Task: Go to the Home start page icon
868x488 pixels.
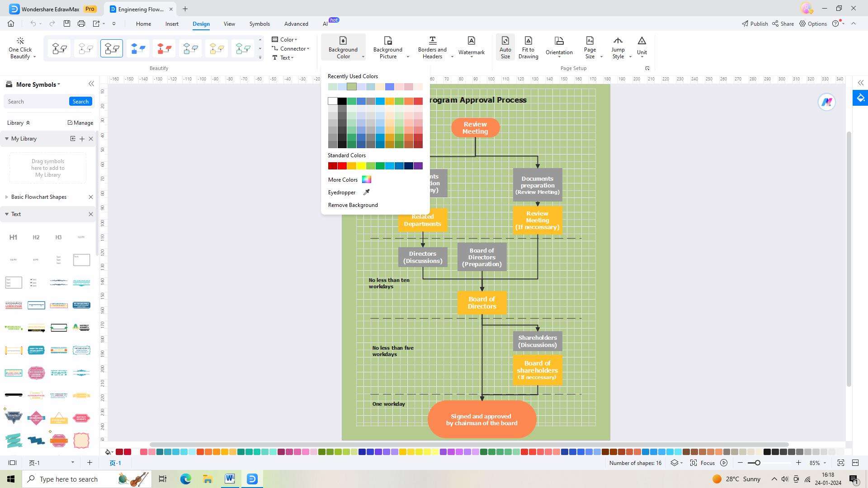Action: point(11,23)
